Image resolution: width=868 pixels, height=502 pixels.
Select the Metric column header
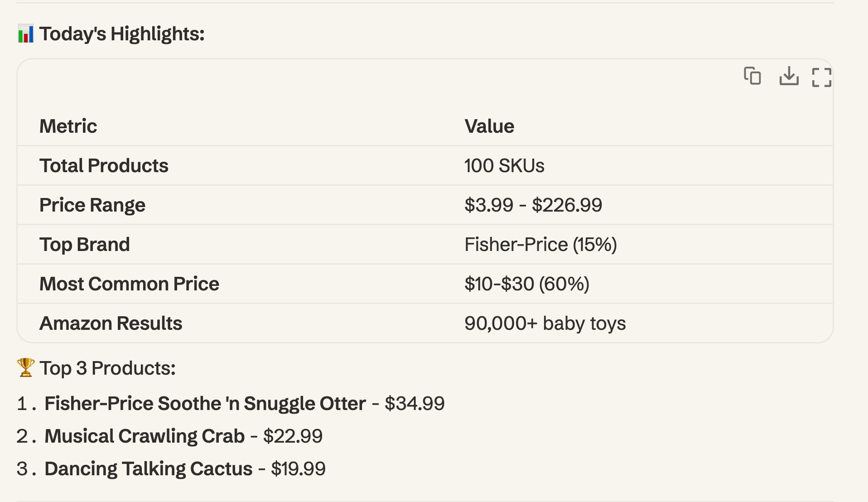coord(68,126)
